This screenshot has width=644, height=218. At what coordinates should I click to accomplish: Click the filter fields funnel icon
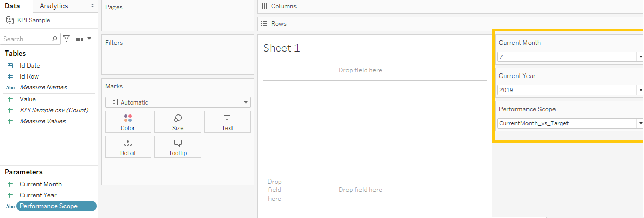point(67,39)
